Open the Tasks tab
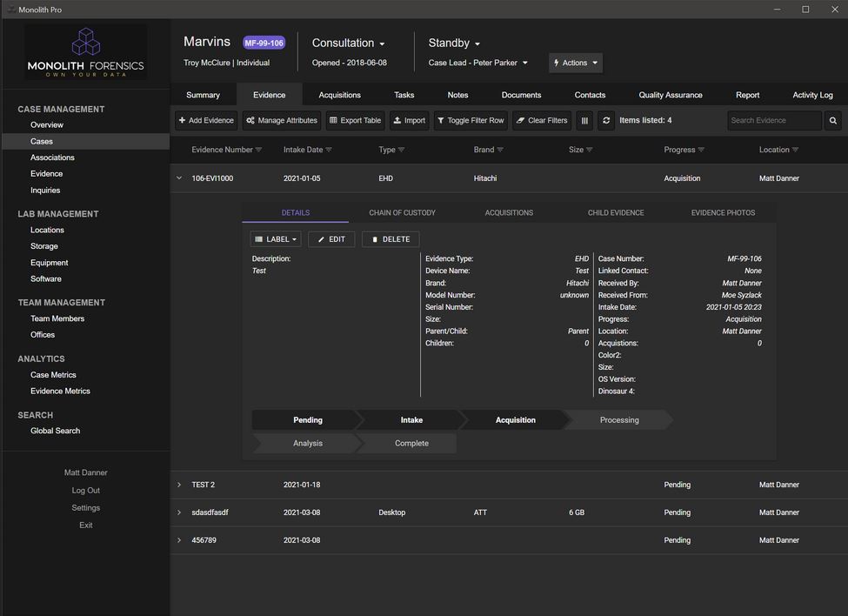This screenshot has width=848, height=616. [404, 95]
